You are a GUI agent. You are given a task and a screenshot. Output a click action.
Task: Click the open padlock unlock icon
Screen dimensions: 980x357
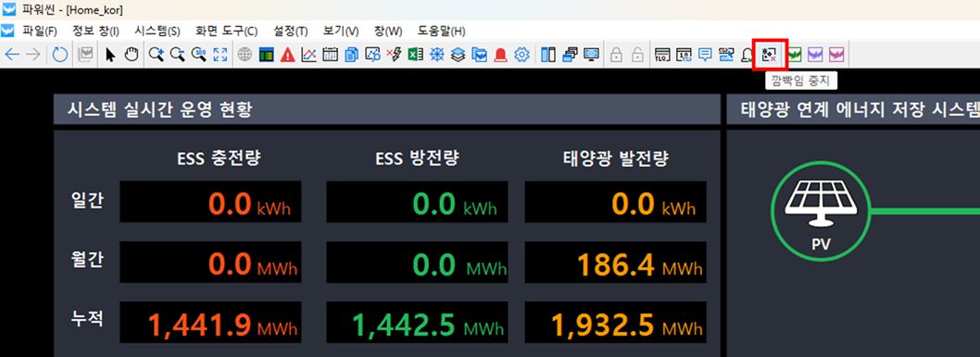pos(637,55)
